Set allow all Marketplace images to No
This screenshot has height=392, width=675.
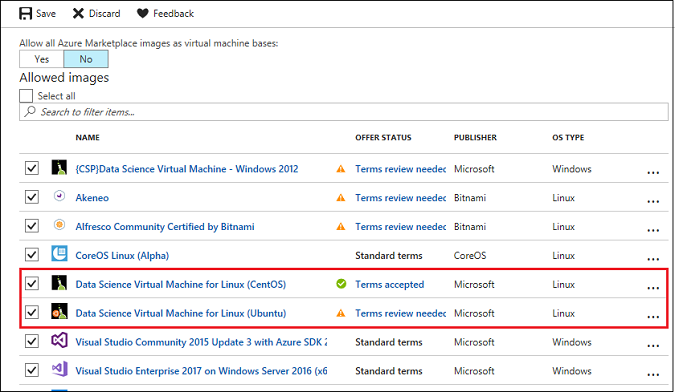(x=86, y=59)
